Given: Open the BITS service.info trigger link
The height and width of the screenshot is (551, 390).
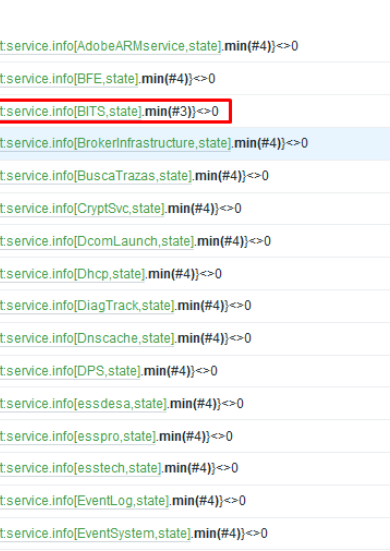Looking at the screenshot, I should pos(71,111).
